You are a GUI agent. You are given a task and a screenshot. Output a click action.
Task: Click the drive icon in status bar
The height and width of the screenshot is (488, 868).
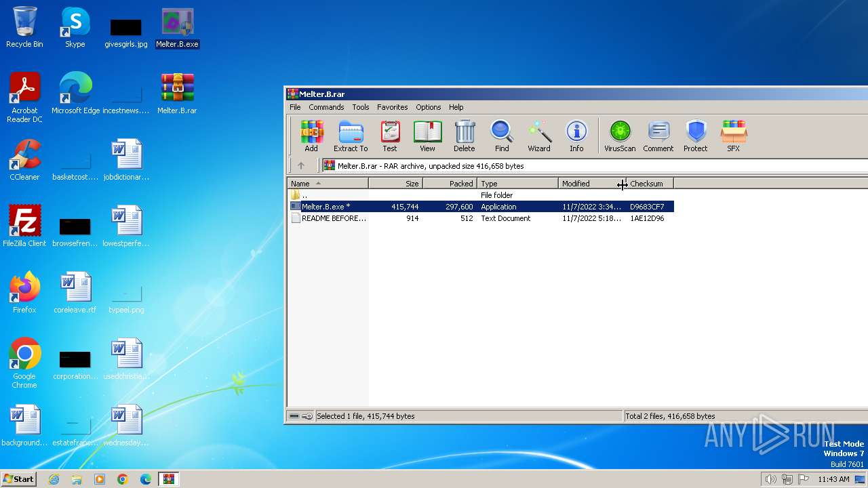[x=294, y=416]
